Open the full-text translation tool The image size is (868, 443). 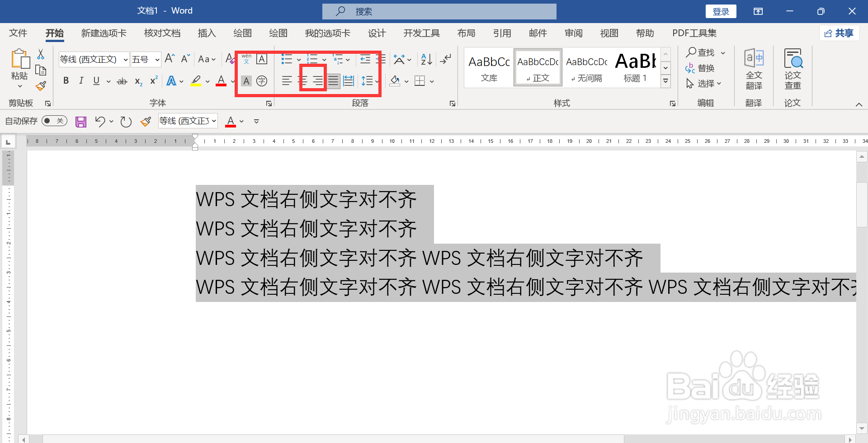(x=754, y=69)
